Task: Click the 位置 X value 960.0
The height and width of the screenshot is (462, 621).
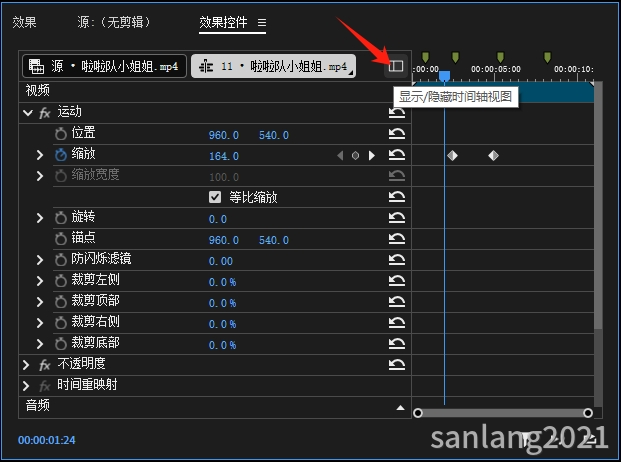Action: pos(224,135)
